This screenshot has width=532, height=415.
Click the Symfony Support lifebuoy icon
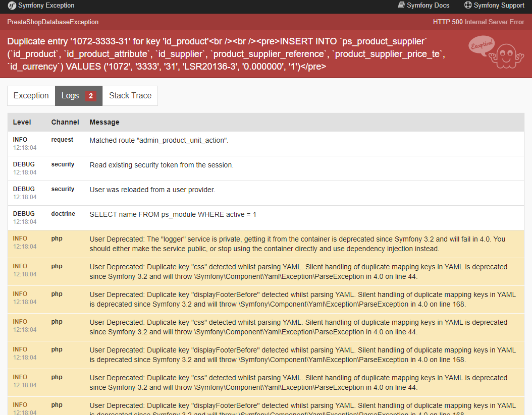[x=468, y=5]
